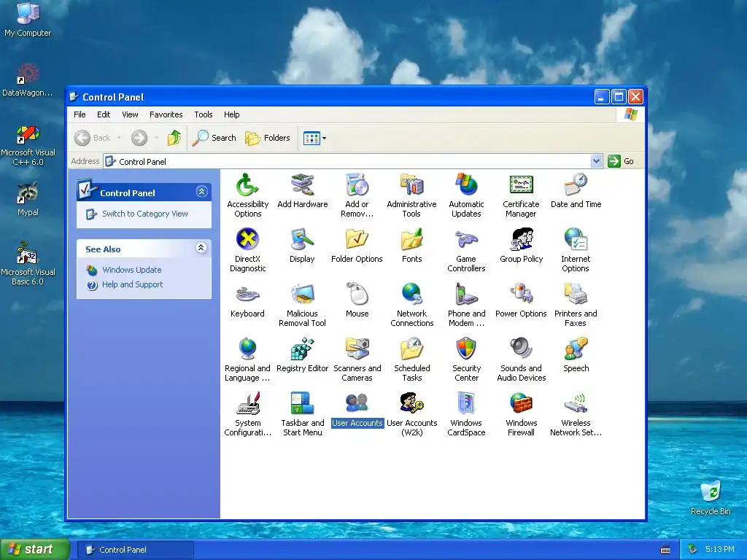Select the Display icon

tap(303, 239)
